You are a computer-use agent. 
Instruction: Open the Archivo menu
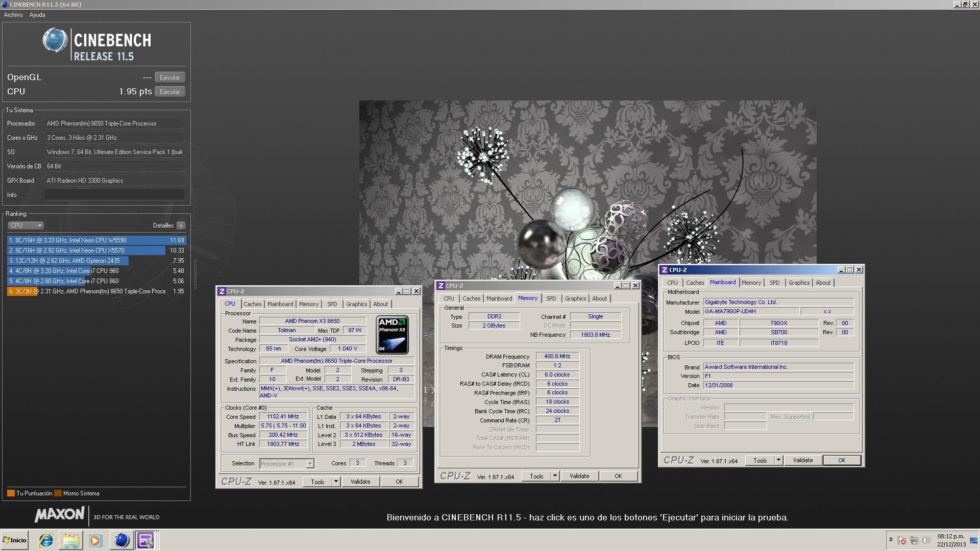pyautogui.click(x=13, y=15)
